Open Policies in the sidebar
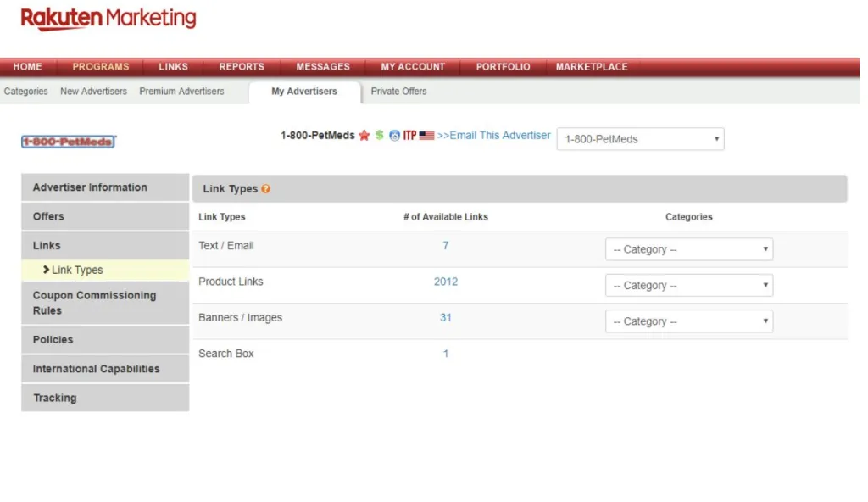Image resolution: width=868 pixels, height=502 pixels. tap(105, 340)
